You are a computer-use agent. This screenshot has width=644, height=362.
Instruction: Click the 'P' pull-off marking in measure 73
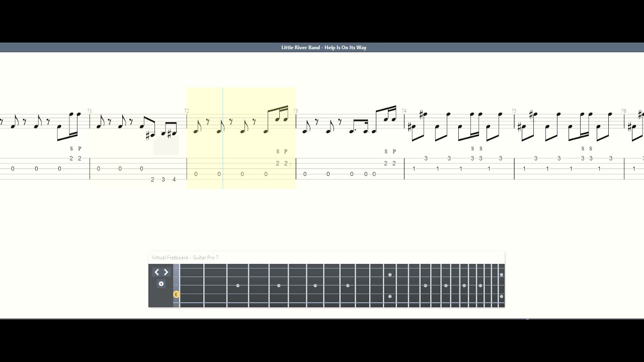pos(394,151)
